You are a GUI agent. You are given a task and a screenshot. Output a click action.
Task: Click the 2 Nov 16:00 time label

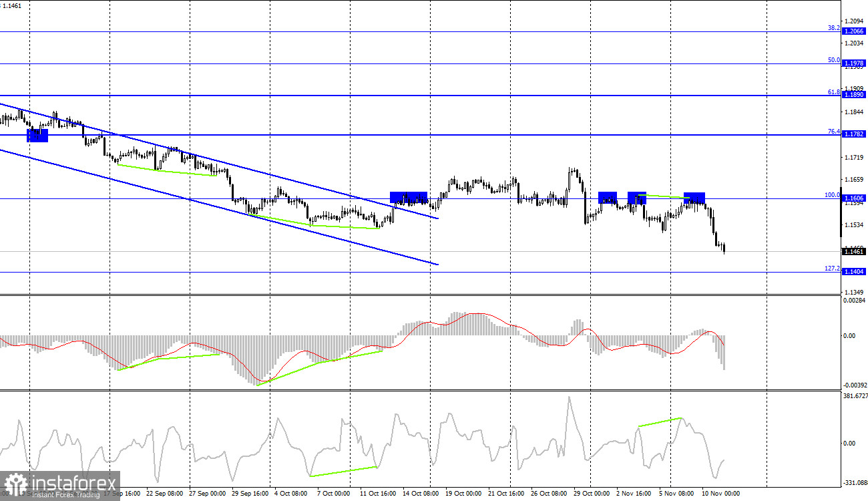point(634,494)
